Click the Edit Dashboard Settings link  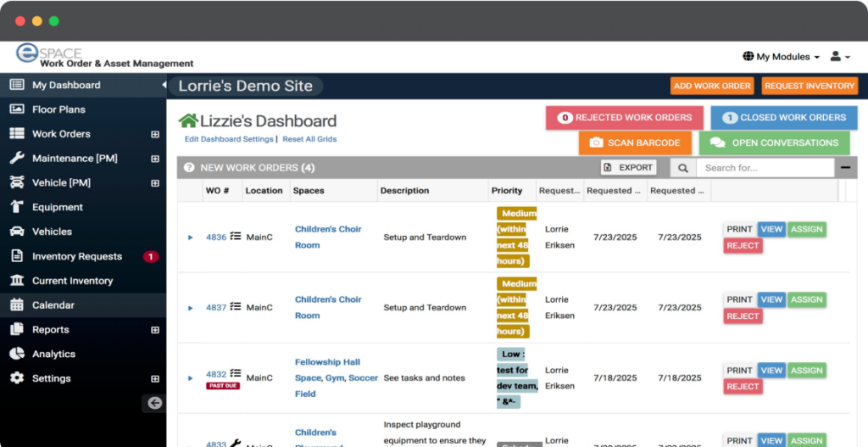[228, 139]
